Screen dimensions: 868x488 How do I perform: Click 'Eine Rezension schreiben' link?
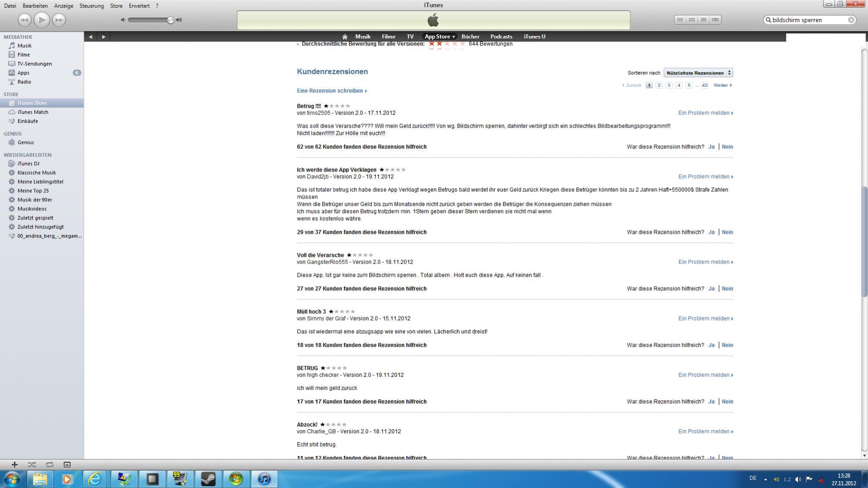(332, 91)
